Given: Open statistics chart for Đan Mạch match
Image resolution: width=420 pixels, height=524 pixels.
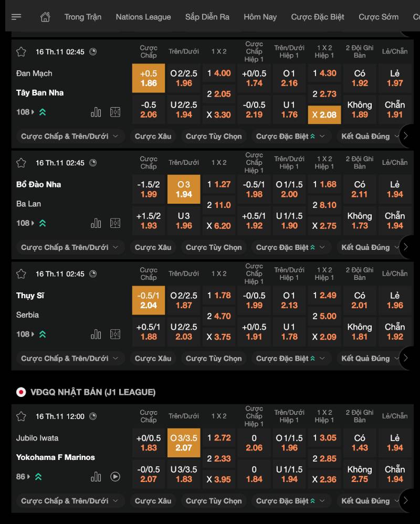Looking at the screenshot, I should pyautogui.click(x=96, y=112).
